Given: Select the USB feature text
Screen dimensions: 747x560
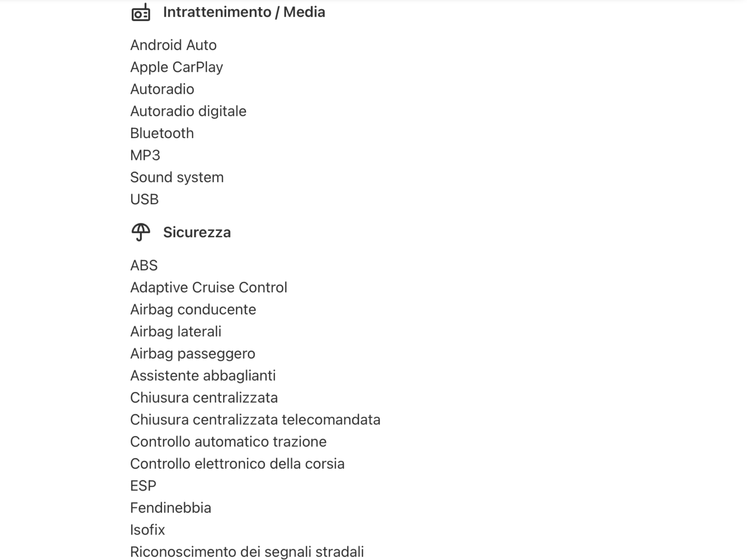Looking at the screenshot, I should [144, 199].
